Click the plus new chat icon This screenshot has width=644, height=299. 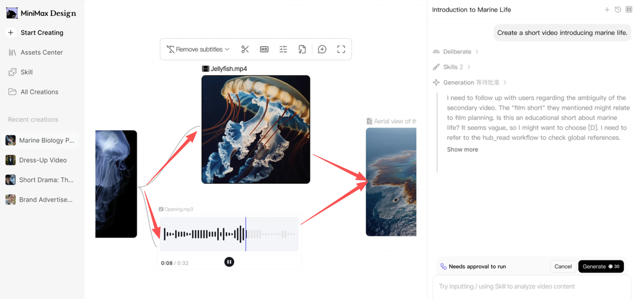pyautogui.click(x=607, y=10)
